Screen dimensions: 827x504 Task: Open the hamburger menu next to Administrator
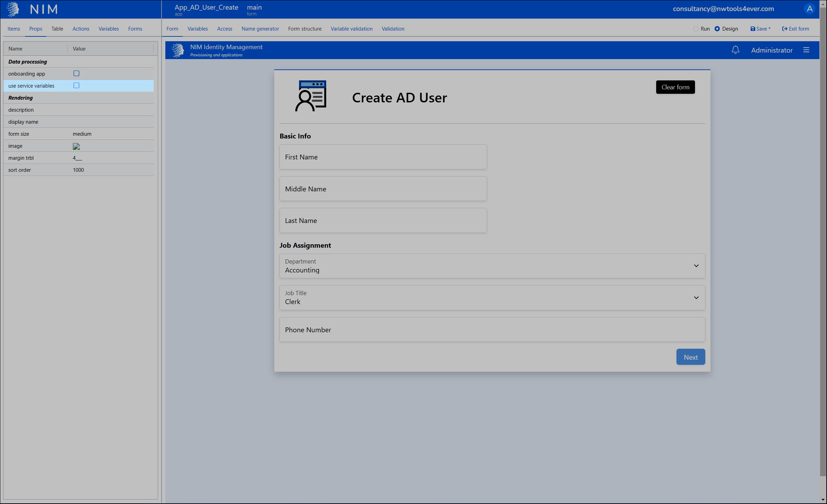tap(806, 50)
